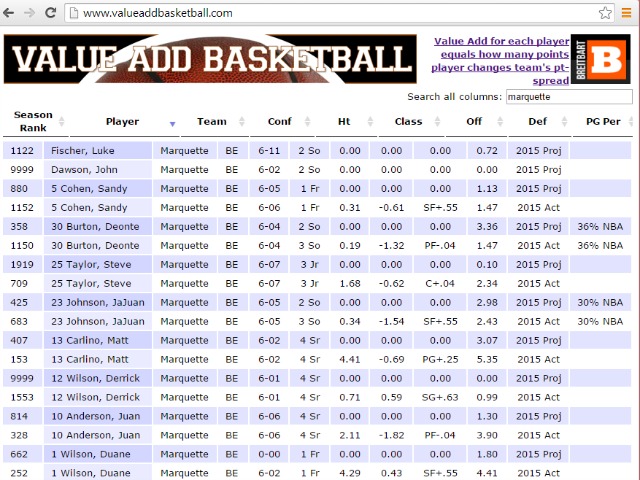
Task: Select player cell 'Fischer, Luke'
Action: (x=98, y=151)
